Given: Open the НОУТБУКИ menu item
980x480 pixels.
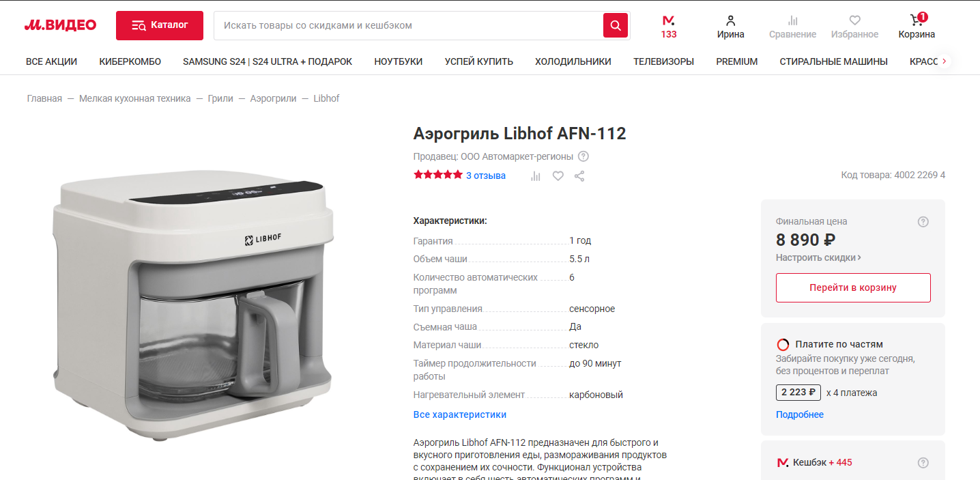Looking at the screenshot, I should 399,61.
